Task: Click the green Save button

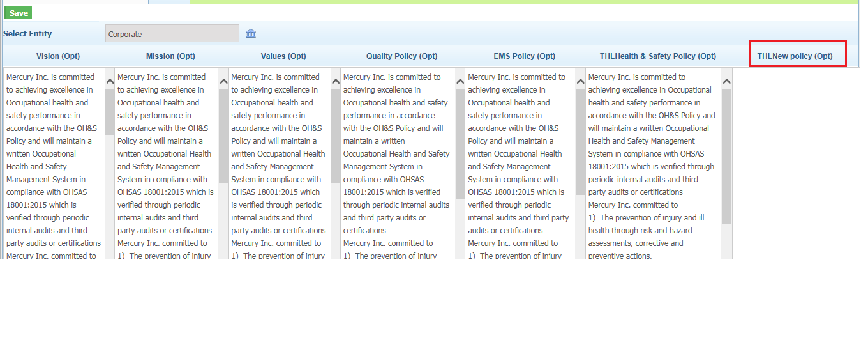Action: (x=19, y=13)
